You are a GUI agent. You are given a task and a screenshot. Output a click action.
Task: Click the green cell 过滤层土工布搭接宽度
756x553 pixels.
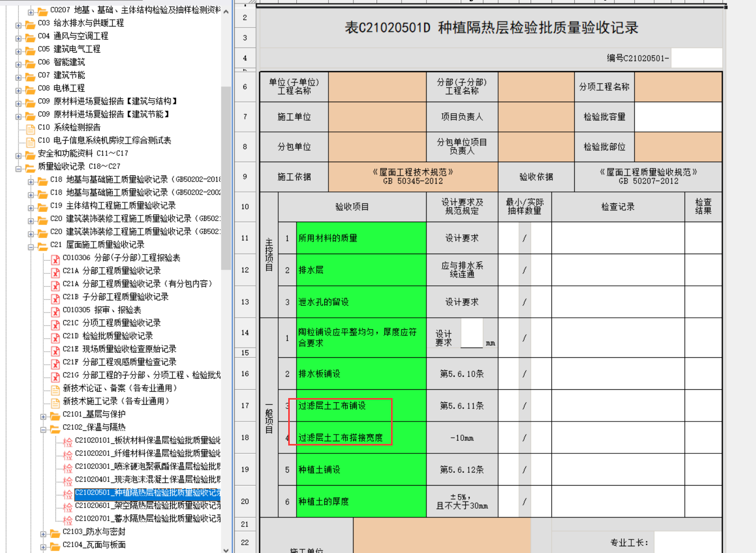[361, 438]
